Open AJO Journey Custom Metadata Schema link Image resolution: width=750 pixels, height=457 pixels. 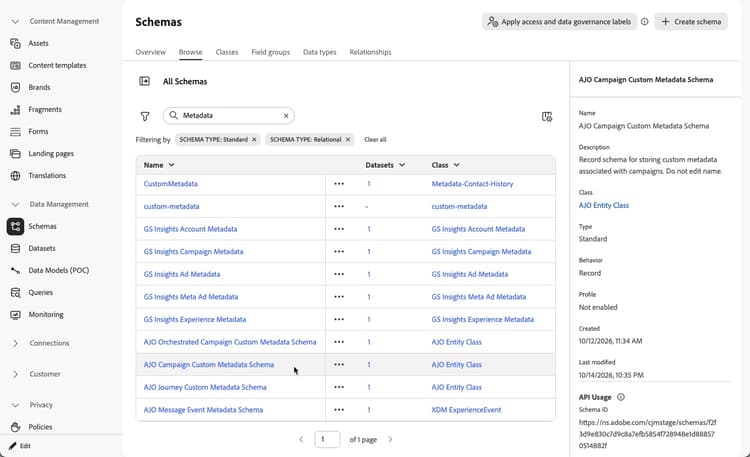pos(205,387)
